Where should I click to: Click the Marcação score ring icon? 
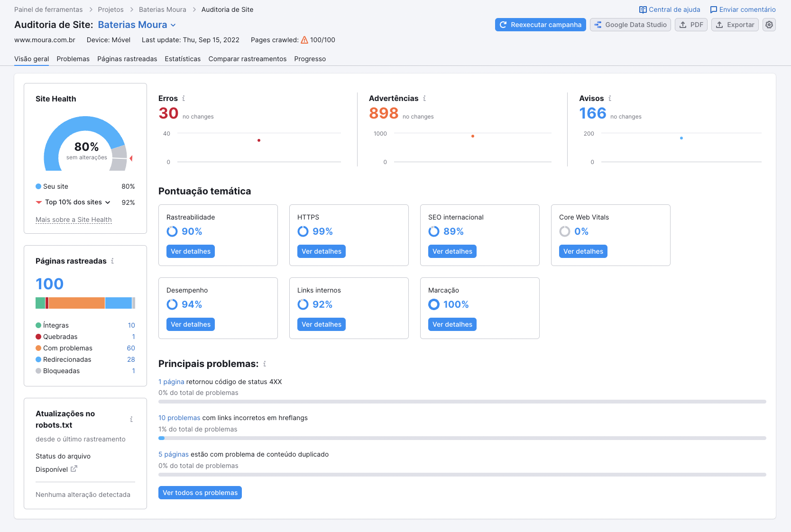coord(434,304)
